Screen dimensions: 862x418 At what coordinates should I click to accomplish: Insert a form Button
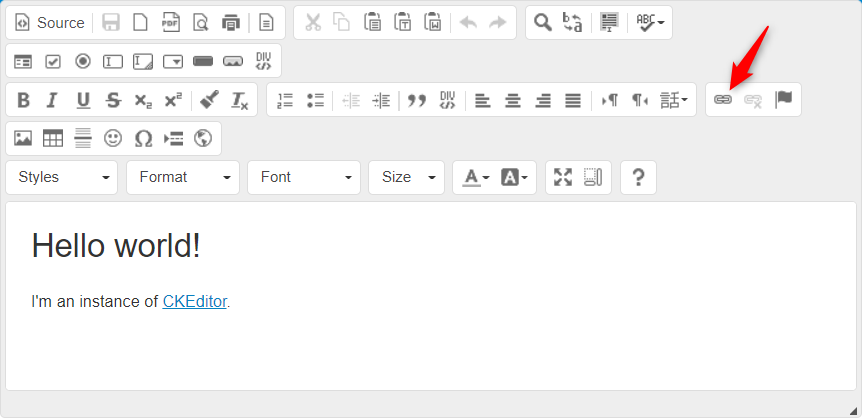click(203, 61)
